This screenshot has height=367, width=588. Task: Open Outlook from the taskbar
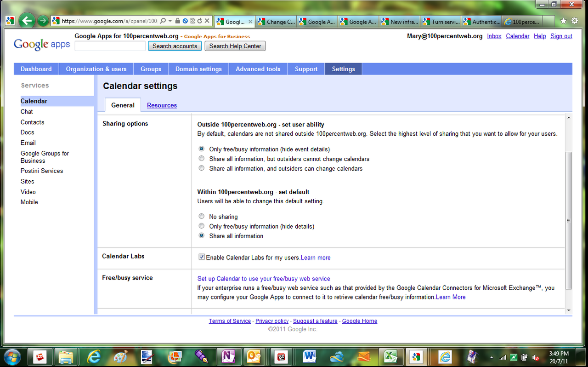[254, 357]
